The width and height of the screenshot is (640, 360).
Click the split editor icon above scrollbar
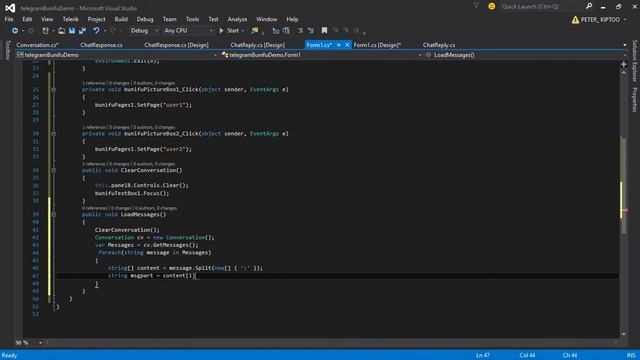point(623,64)
